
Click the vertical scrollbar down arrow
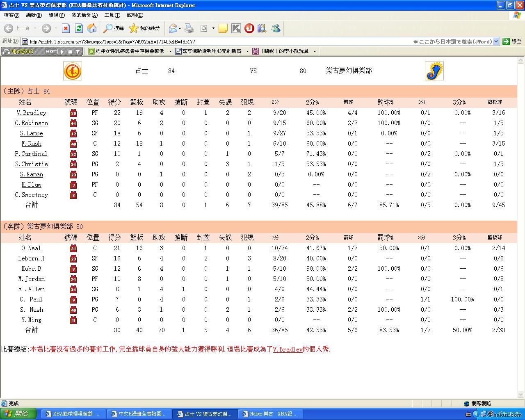521,395
